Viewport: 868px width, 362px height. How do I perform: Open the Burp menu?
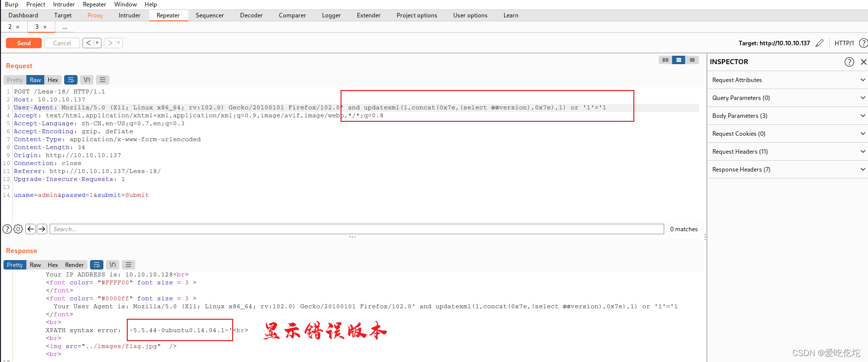point(11,4)
